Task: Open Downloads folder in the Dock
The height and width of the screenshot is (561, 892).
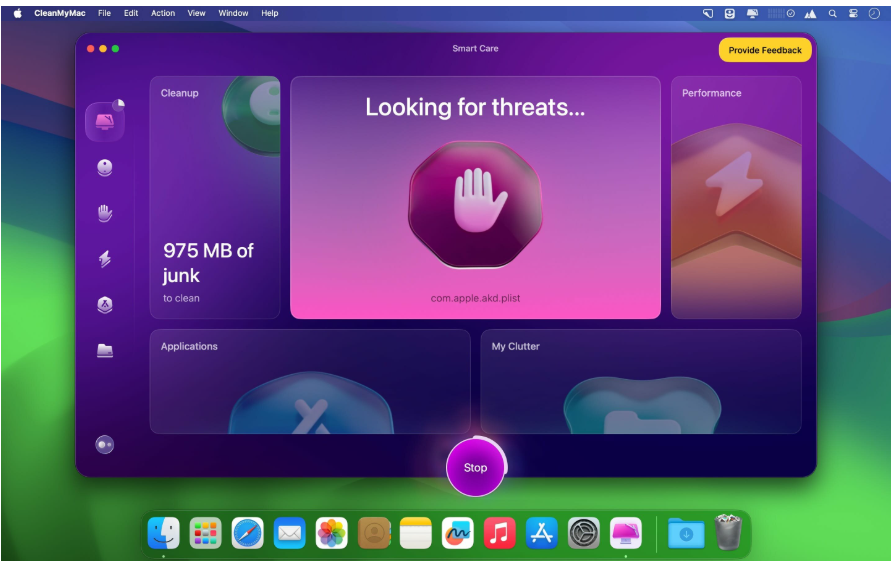Action: pos(686,533)
